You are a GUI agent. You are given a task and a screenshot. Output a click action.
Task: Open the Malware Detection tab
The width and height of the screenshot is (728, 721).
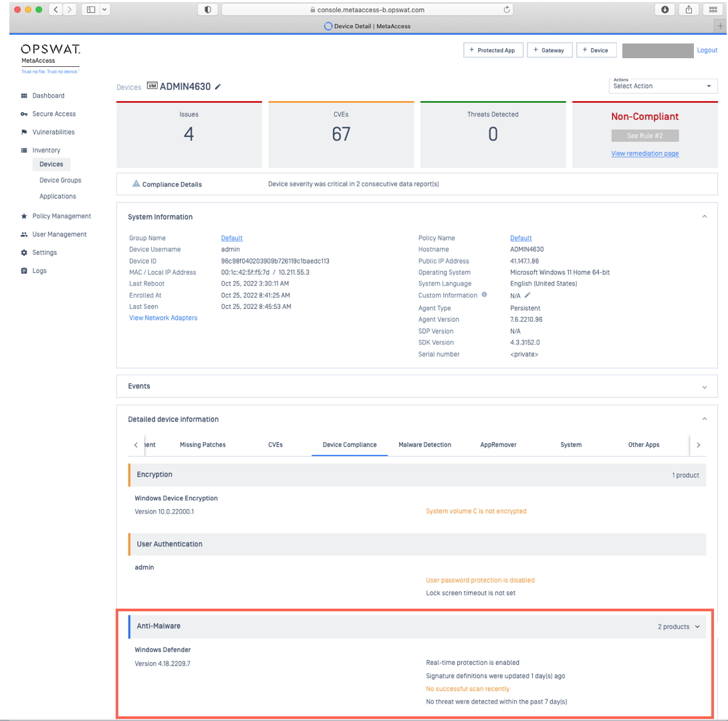coord(424,445)
